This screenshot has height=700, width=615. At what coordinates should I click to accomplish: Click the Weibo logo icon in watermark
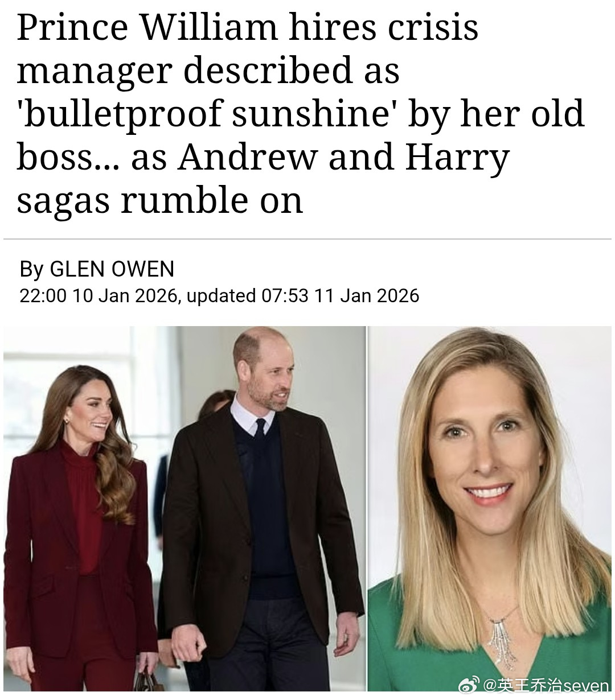pyautogui.click(x=469, y=685)
